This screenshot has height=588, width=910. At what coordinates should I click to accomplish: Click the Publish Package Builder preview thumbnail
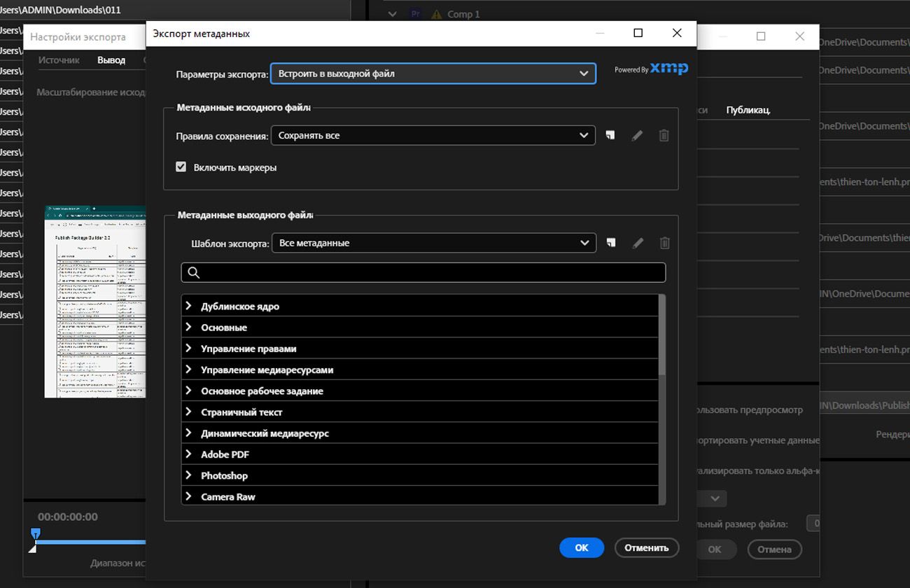(x=95, y=302)
